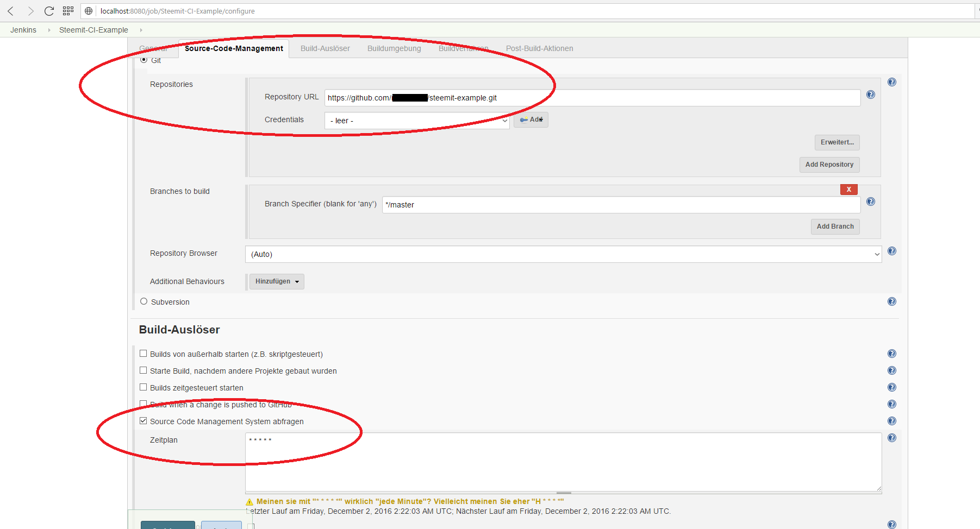Open the Repository Browser (Auto) dropdown
This screenshot has width=980, height=529.
coord(563,254)
